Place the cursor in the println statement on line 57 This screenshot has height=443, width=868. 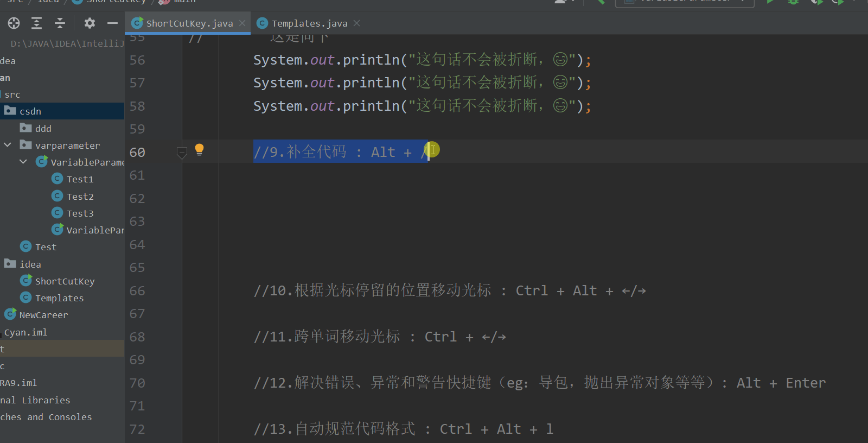click(422, 83)
